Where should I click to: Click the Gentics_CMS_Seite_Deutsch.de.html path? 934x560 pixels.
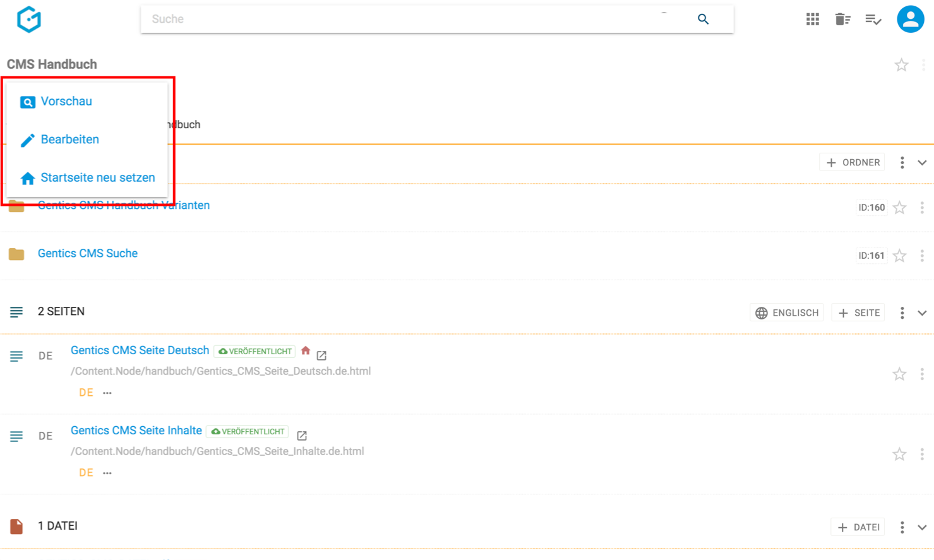(x=220, y=371)
